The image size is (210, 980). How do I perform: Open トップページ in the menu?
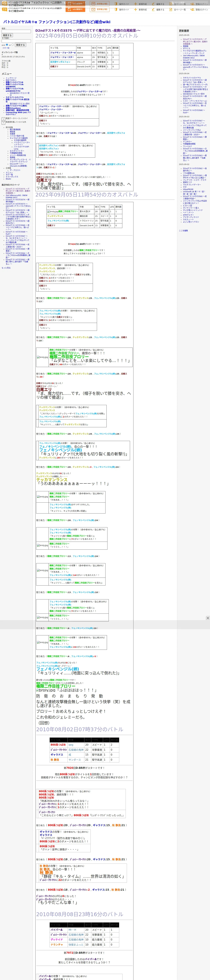pos(11,78)
